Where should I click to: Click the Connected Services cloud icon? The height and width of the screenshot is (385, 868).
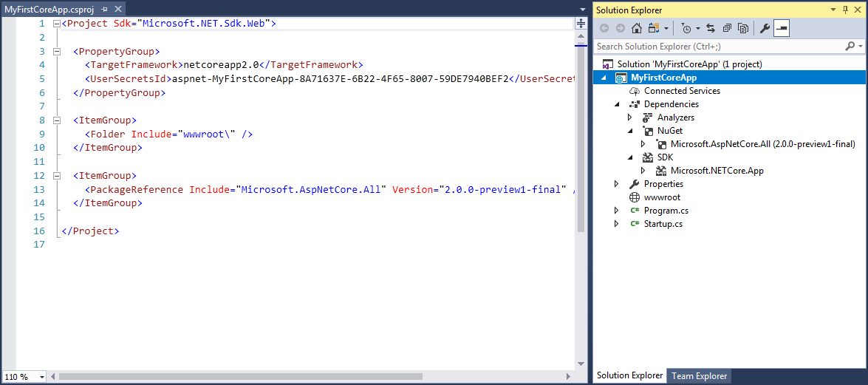635,91
